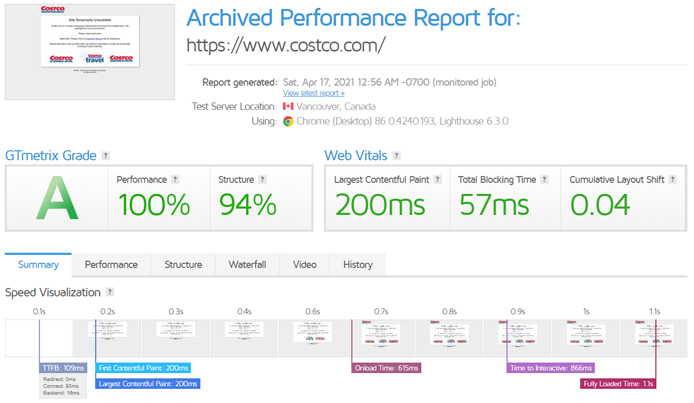Click the View latest report link

[314, 93]
